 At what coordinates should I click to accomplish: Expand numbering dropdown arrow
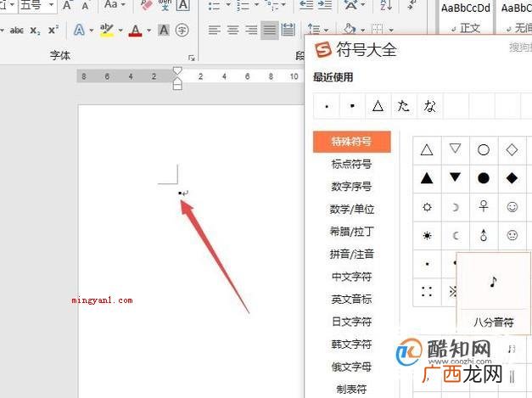pyautogui.click(x=256, y=5)
